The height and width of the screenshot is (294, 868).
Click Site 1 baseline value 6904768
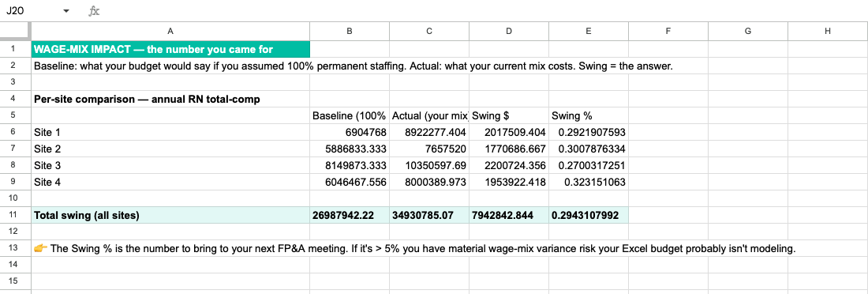pos(350,132)
